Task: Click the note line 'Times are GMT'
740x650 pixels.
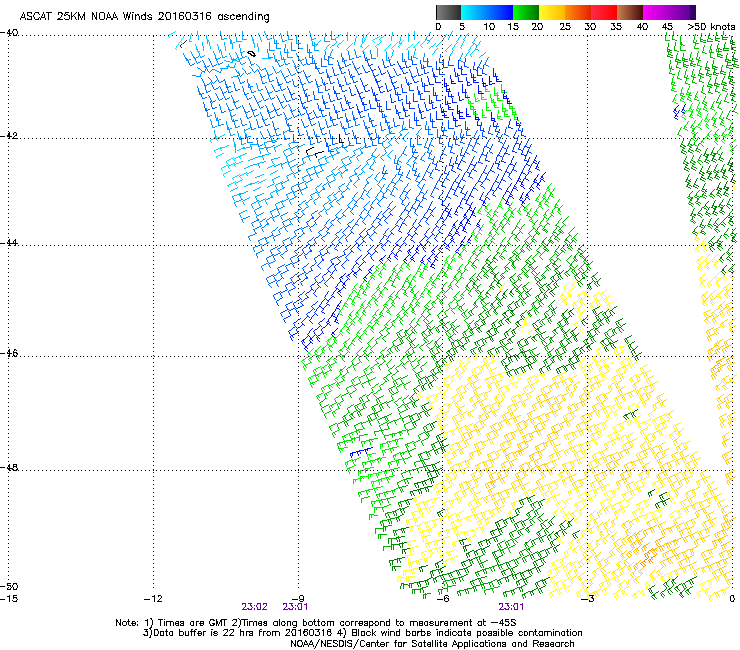Action: (316, 623)
